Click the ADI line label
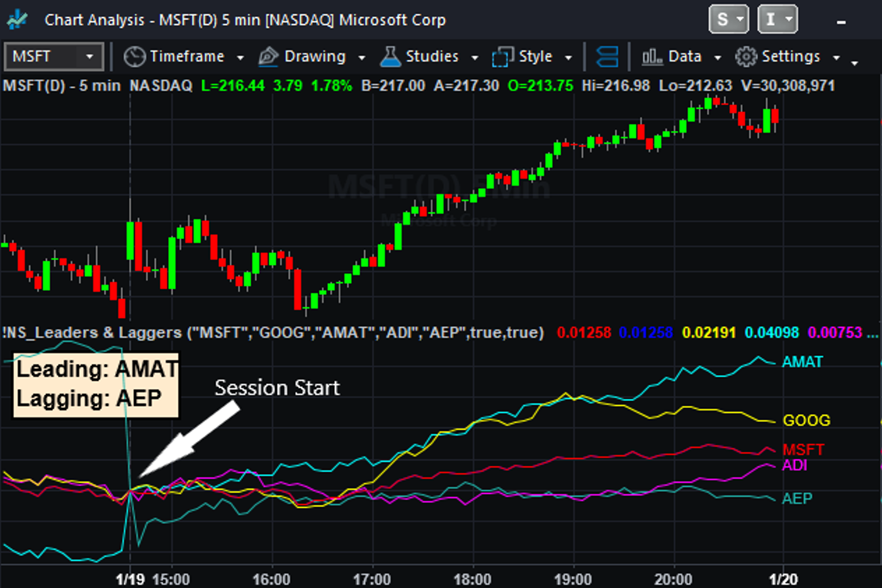This screenshot has width=882, height=588. 794,465
